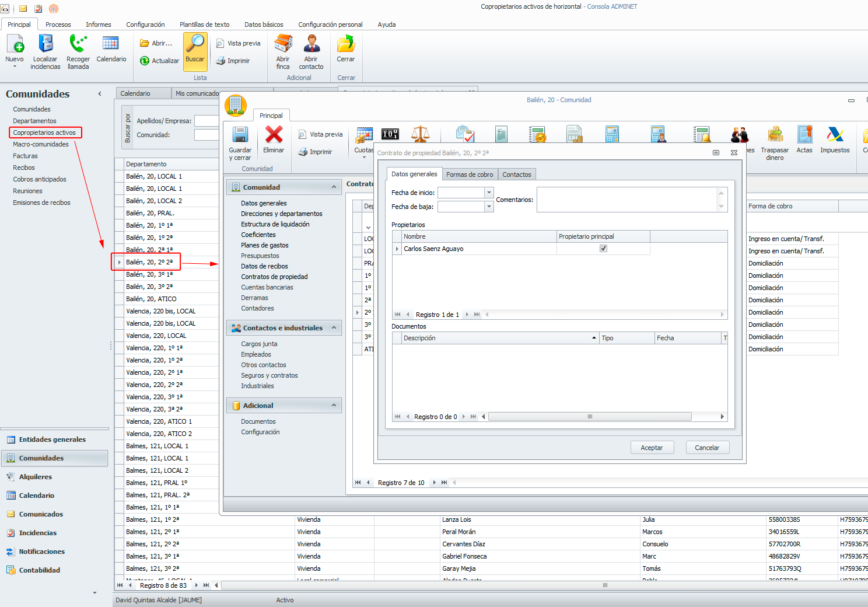Viewport: 868px width, 607px height.
Task: Open the Fecha de inicio dropdown
Action: click(x=489, y=193)
